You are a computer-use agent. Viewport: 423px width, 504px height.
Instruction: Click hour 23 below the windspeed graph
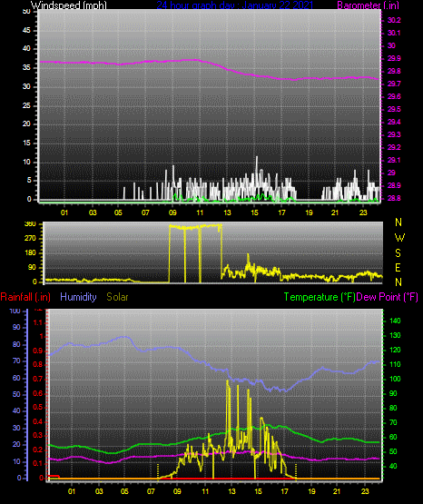point(363,212)
